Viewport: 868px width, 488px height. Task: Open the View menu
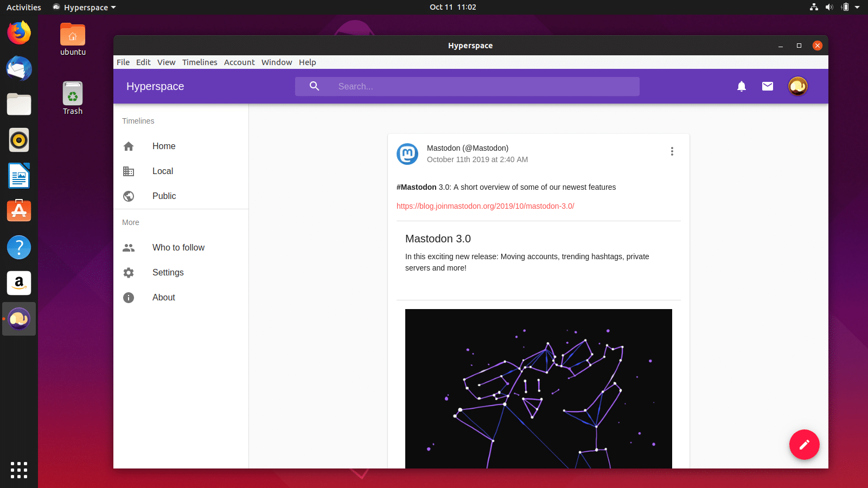[167, 62]
